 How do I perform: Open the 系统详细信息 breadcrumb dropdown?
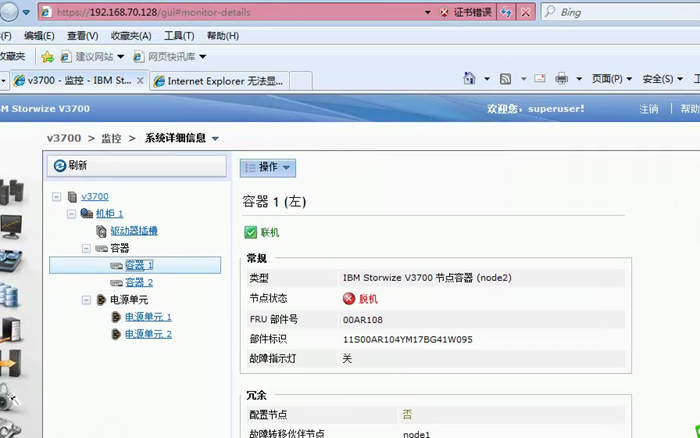pyautogui.click(x=215, y=139)
